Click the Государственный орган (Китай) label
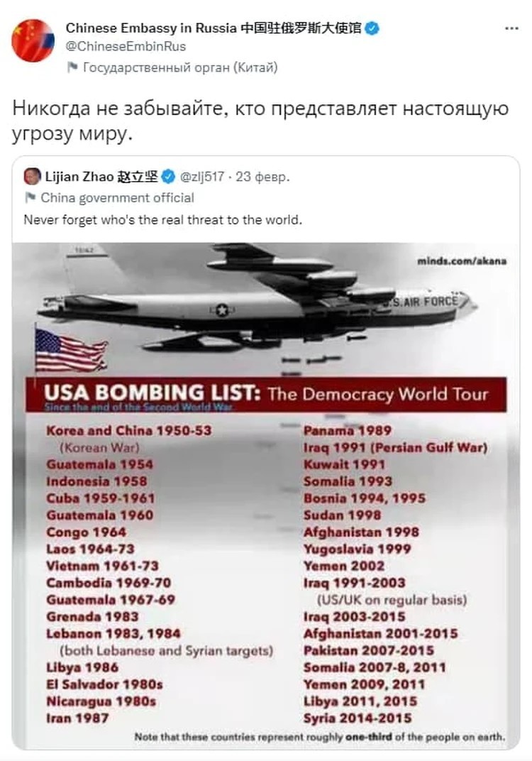Image resolution: width=532 pixels, height=761 pixels. tap(180, 67)
